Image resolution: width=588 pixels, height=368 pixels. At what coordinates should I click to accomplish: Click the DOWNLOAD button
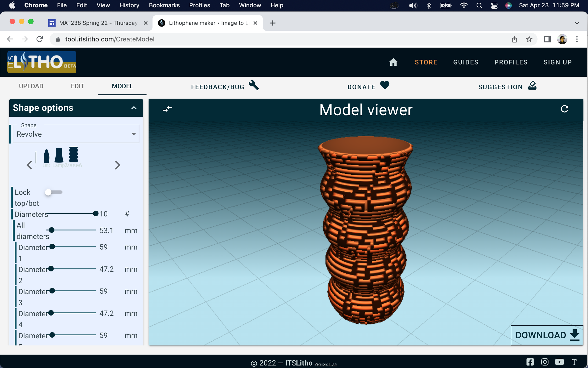546,335
